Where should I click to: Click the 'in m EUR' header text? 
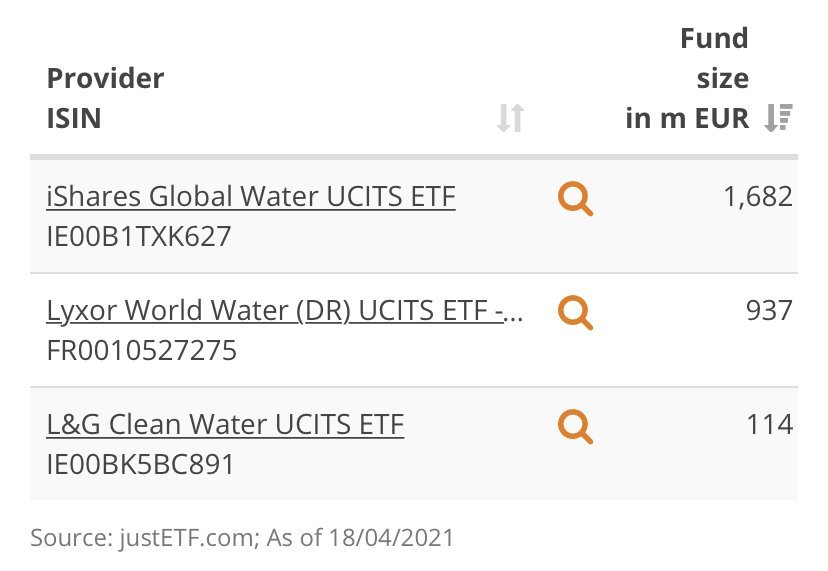[687, 119]
